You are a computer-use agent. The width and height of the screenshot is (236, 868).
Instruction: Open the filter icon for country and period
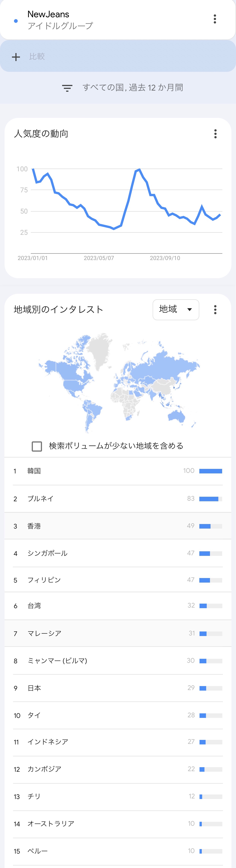pyautogui.click(x=67, y=88)
